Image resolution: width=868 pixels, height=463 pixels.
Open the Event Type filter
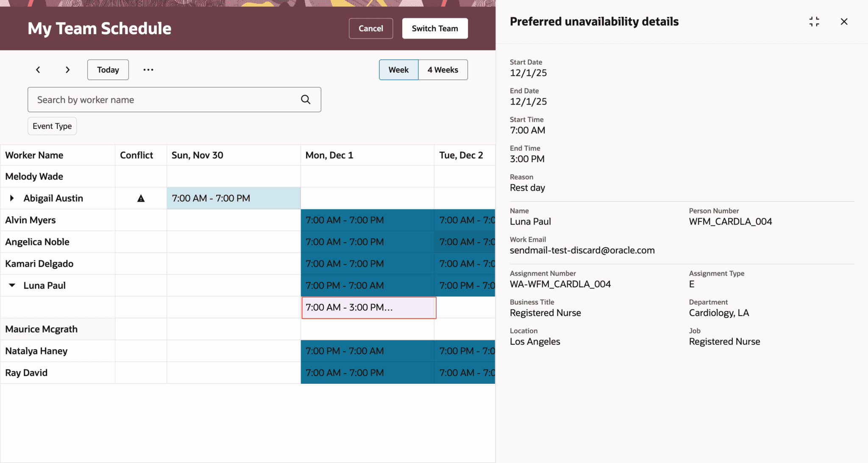pos(52,126)
